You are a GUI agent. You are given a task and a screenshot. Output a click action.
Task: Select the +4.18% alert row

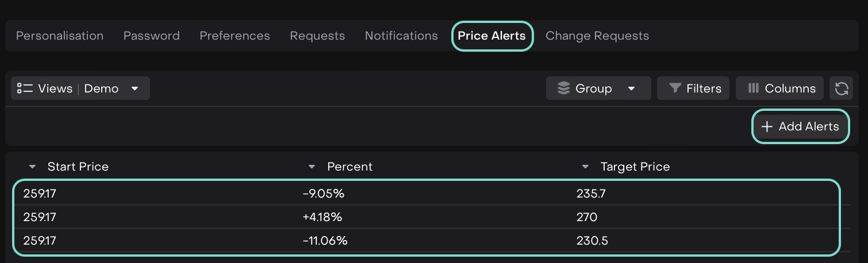pos(425,217)
